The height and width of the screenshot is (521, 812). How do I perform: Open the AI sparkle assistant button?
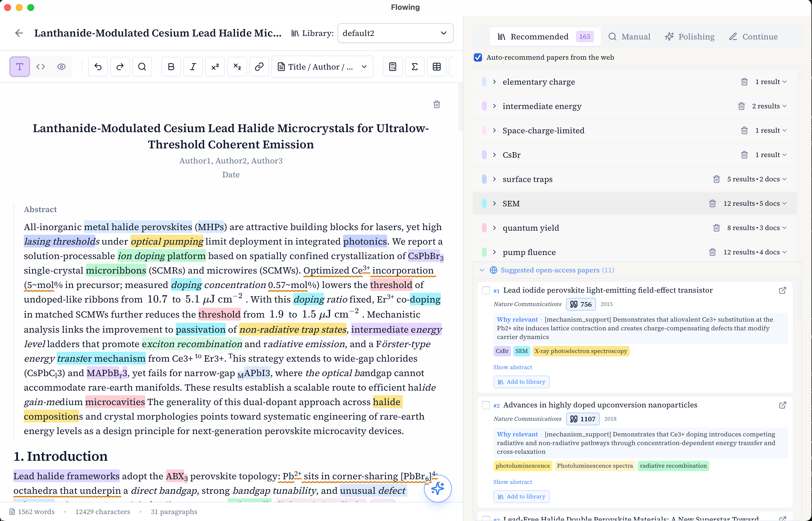(438, 488)
